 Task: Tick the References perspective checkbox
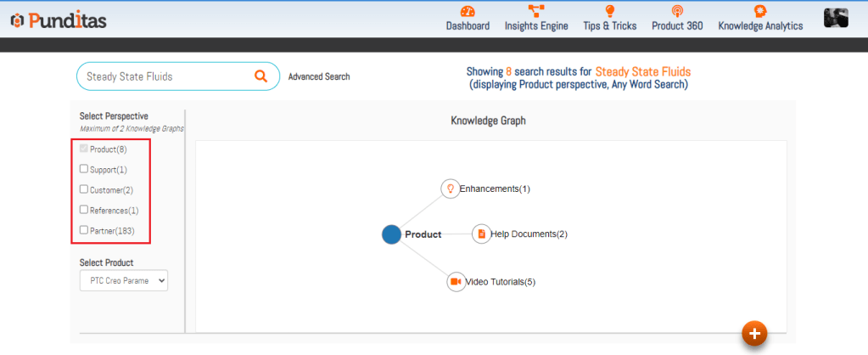tap(84, 210)
